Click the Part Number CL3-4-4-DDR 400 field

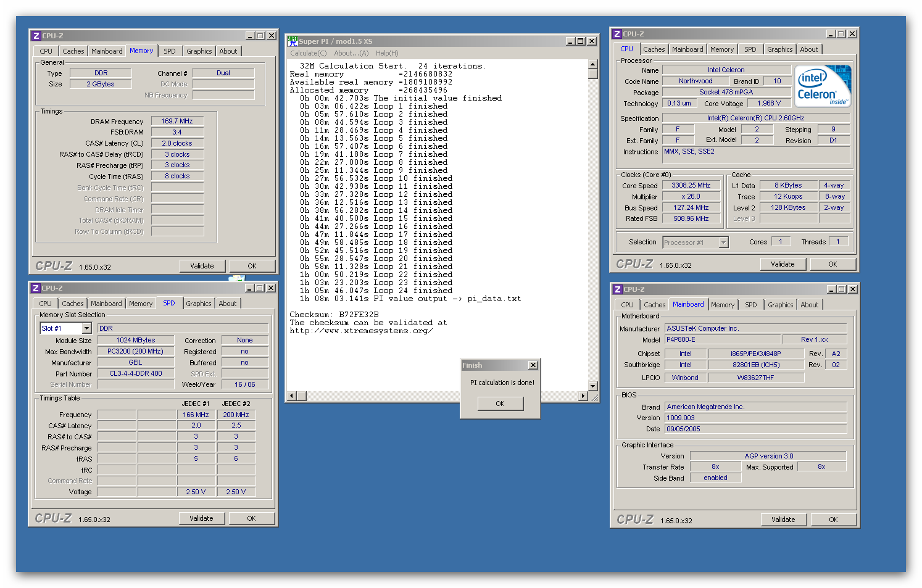136,373
